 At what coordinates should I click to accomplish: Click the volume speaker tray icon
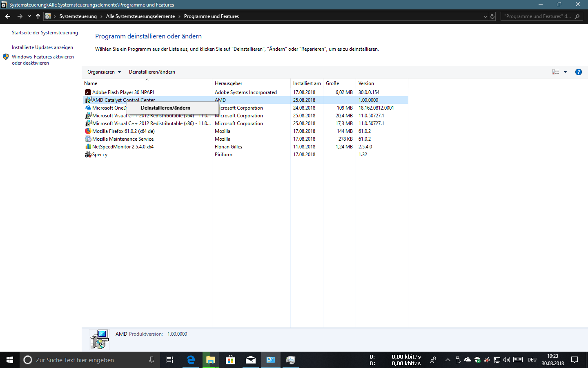pos(507,360)
